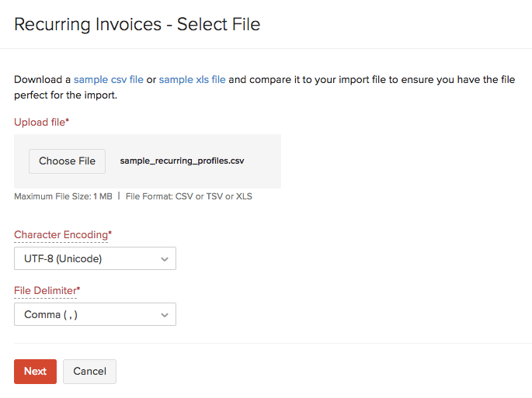Click the Recurring Invoices - Select File heading
532x398 pixels.
click(x=137, y=24)
